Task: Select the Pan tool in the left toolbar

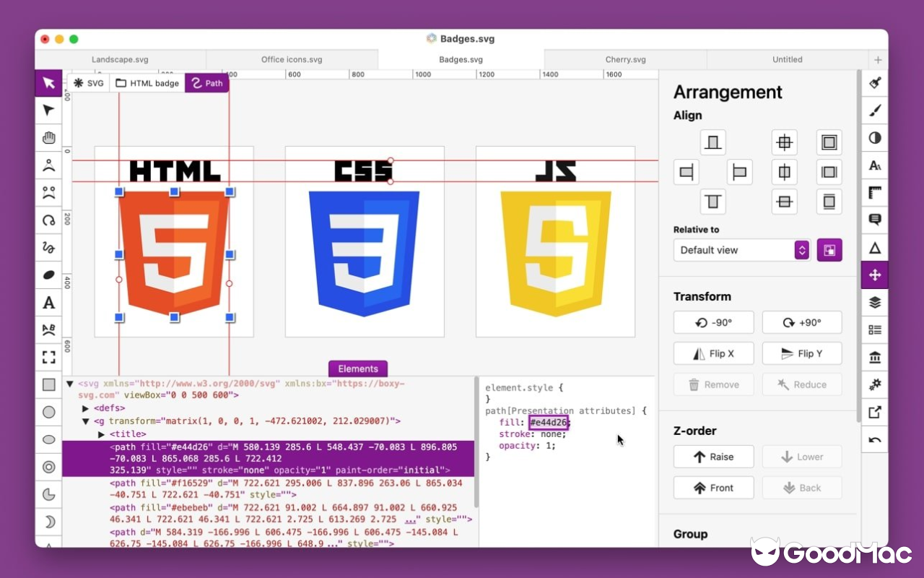Action: (x=48, y=137)
